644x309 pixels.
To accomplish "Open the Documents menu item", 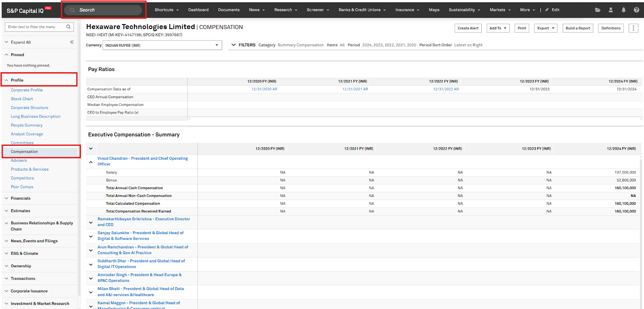I will point(229,10).
